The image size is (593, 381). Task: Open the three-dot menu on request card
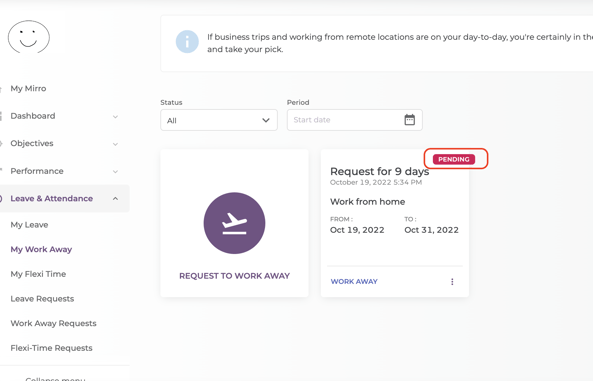452,281
